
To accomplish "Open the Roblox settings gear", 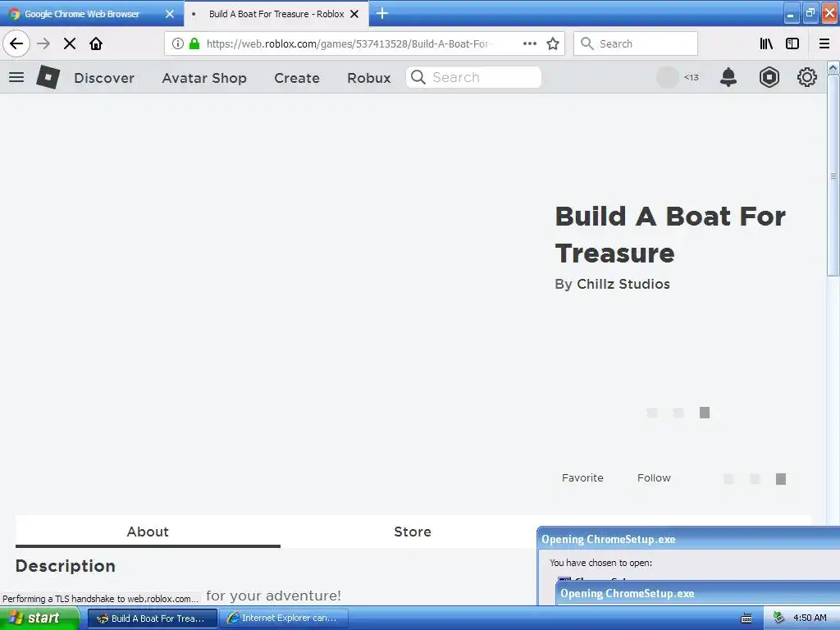I will tap(807, 77).
